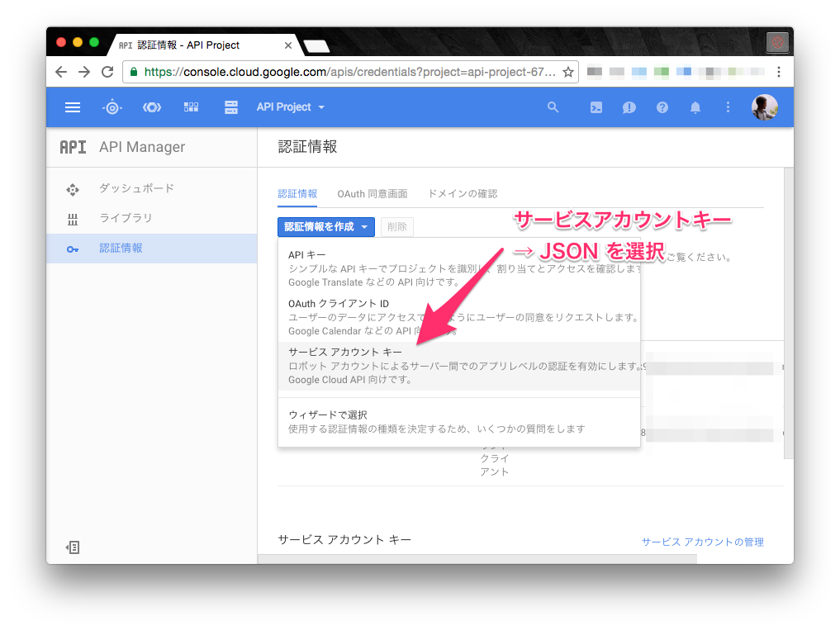Click the API hexagon icon in the header
Viewport: 840px width, 630px height.
pyautogui.click(x=152, y=107)
